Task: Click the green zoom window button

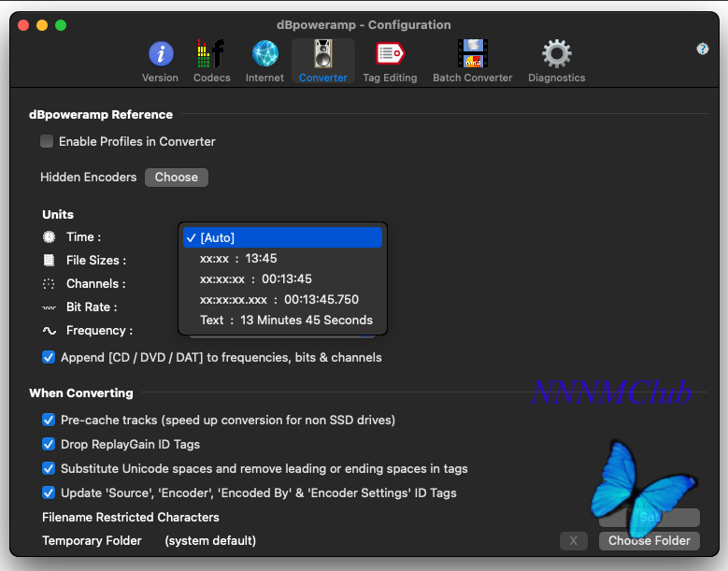Action: pyautogui.click(x=61, y=25)
